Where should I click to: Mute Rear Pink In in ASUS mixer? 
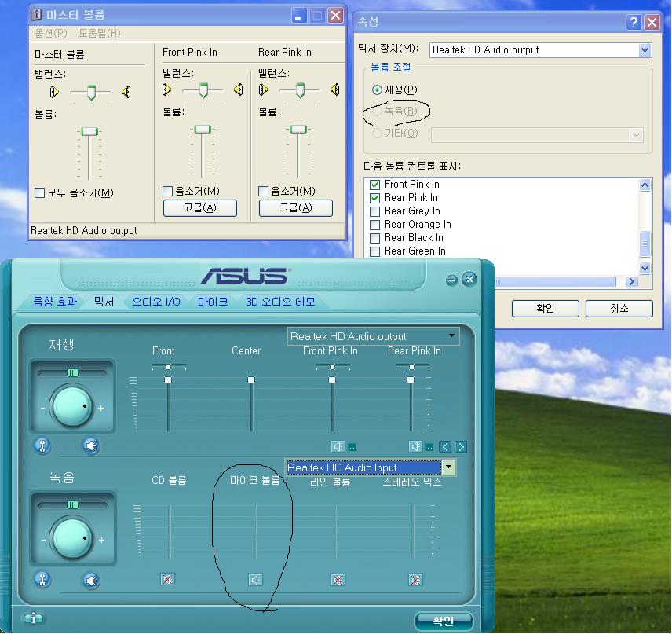pos(415,446)
